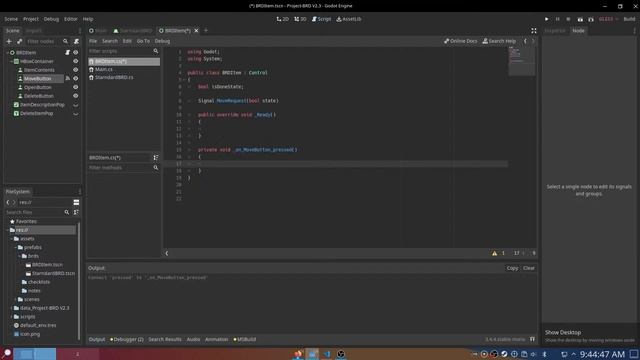Click the Online Docs button
Screen dimensions: 640x360
click(x=460, y=41)
